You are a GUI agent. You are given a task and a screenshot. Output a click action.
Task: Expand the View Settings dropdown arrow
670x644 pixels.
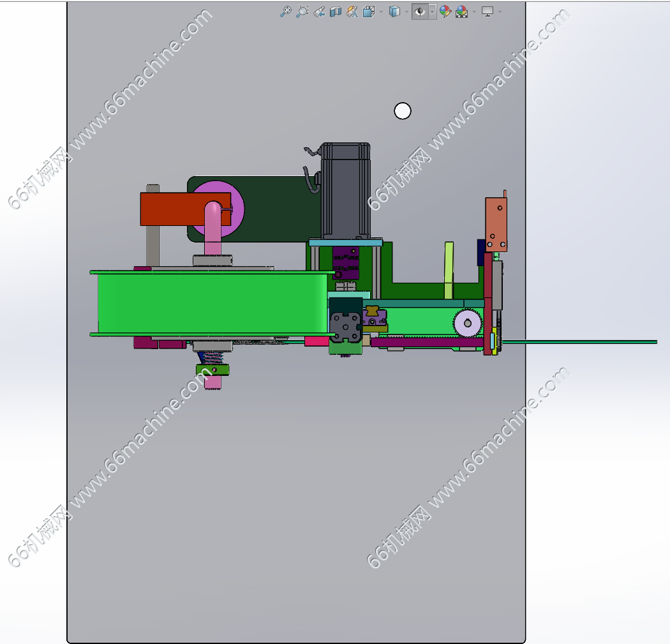tap(500, 12)
